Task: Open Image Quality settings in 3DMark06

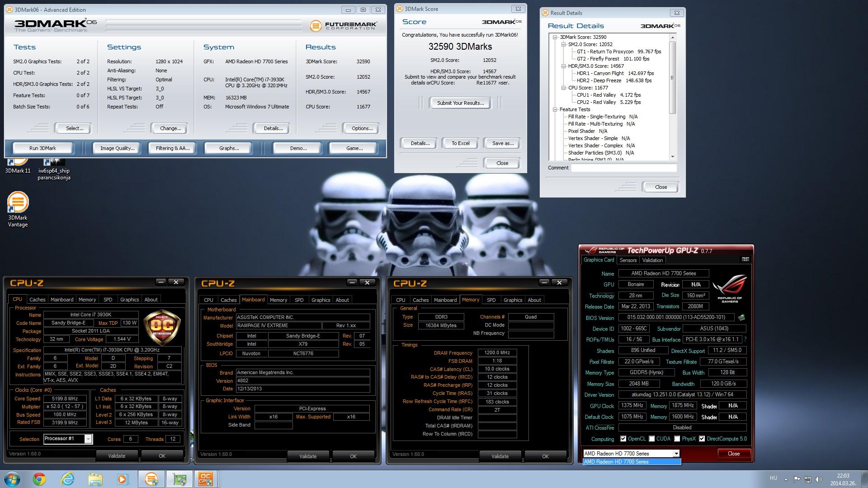Action: pyautogui.click(x=117, y=148)
